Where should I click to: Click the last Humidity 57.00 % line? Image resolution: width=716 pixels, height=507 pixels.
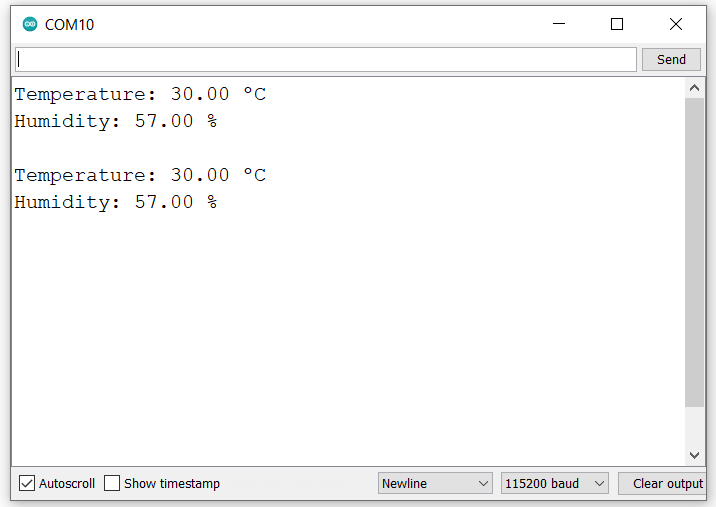(x=115, y=202)
